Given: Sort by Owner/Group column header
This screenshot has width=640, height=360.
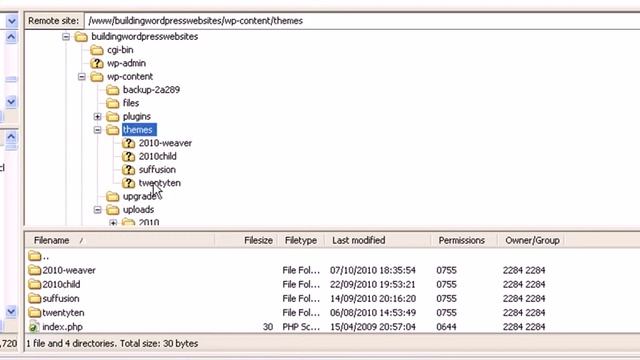Looking at the screenshot, I should tap(531, 240).
